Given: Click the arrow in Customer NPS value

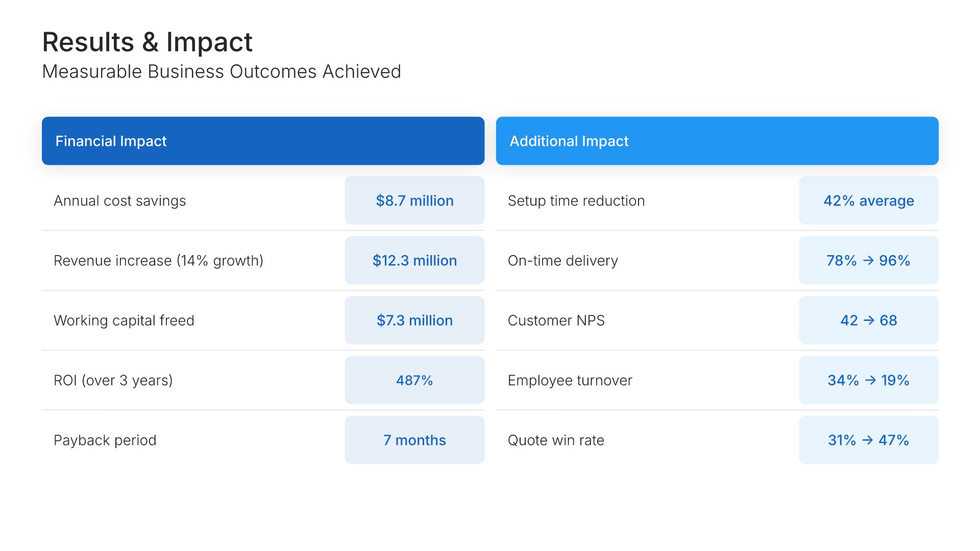Looking at the screenshot, I should pyautogui.click(x=869, y=320).
